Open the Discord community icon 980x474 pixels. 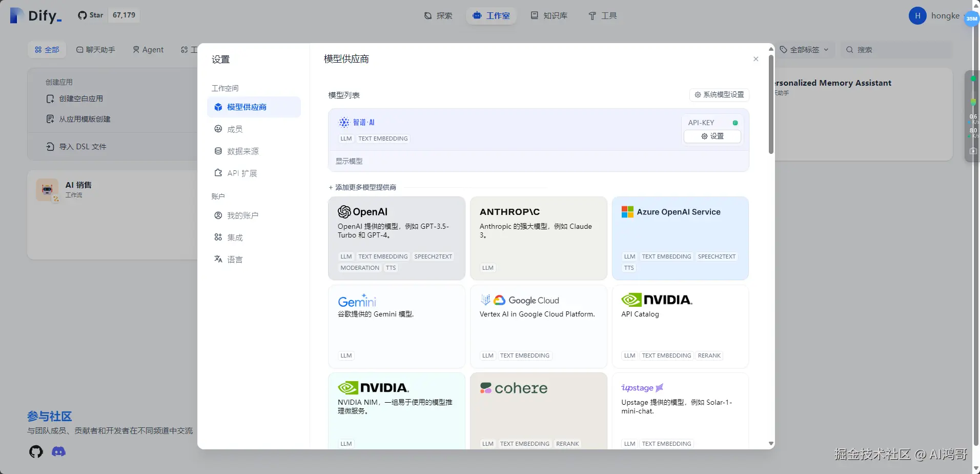pos(58,451)
